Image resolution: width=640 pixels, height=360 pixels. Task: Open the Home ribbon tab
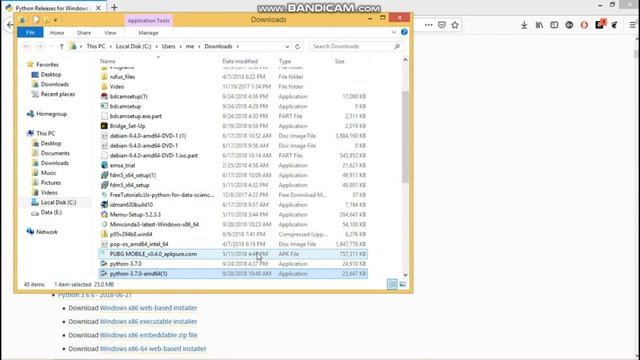coord(57,33)
